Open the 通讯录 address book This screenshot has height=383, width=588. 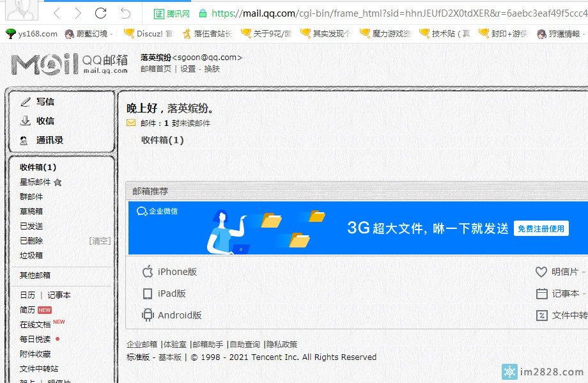(49, 140)
